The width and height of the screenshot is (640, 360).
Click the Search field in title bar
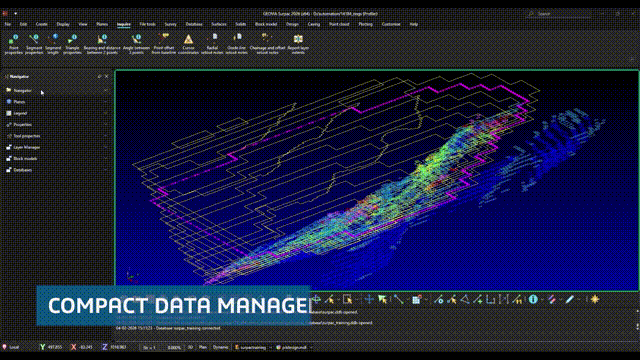pyautogui.click(x=559, y=14)
